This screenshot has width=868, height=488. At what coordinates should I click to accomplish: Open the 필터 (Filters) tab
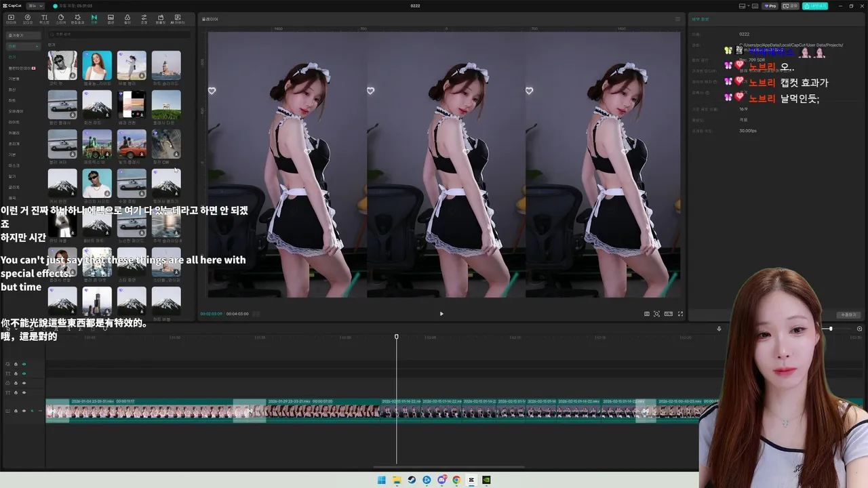click(x=127, y=19)
